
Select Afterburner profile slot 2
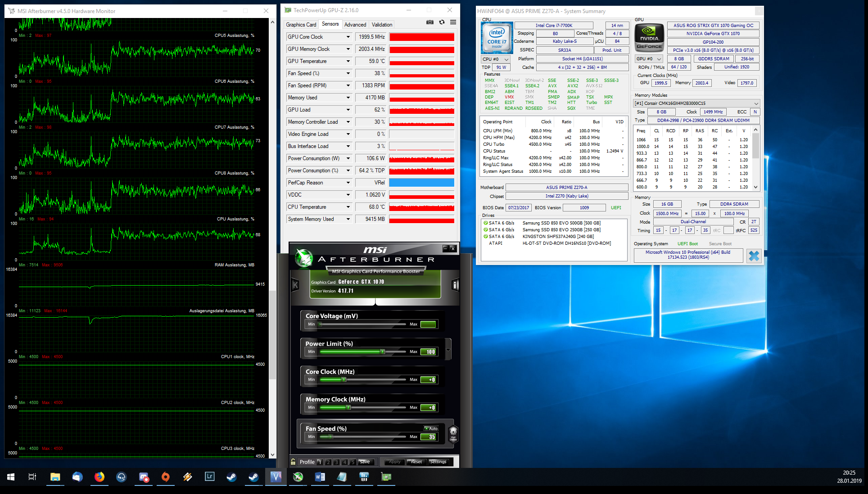[328, 462]
